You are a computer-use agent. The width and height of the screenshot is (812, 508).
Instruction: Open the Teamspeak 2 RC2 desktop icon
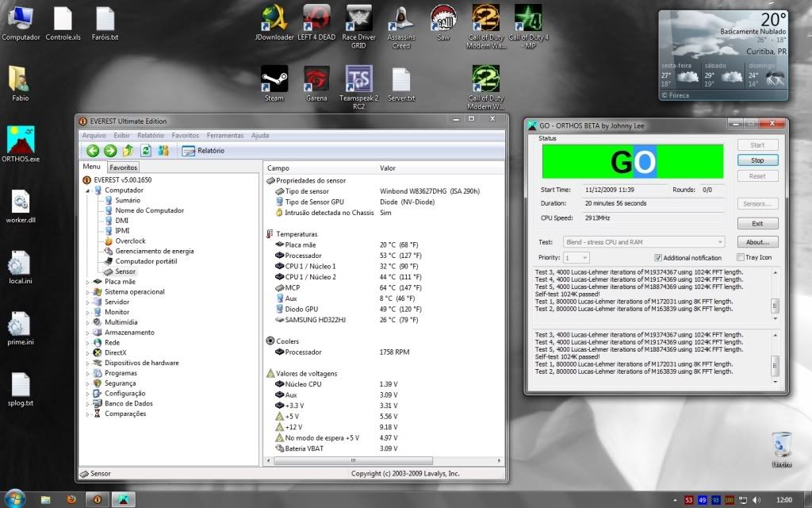pyautogui.click(x=358, y=79)
